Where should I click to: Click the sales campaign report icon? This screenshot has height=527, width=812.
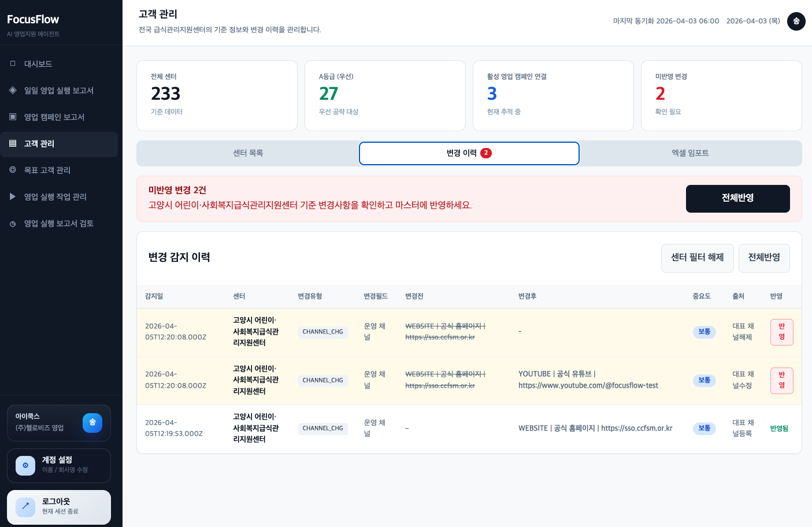click(x=13, y=117)
